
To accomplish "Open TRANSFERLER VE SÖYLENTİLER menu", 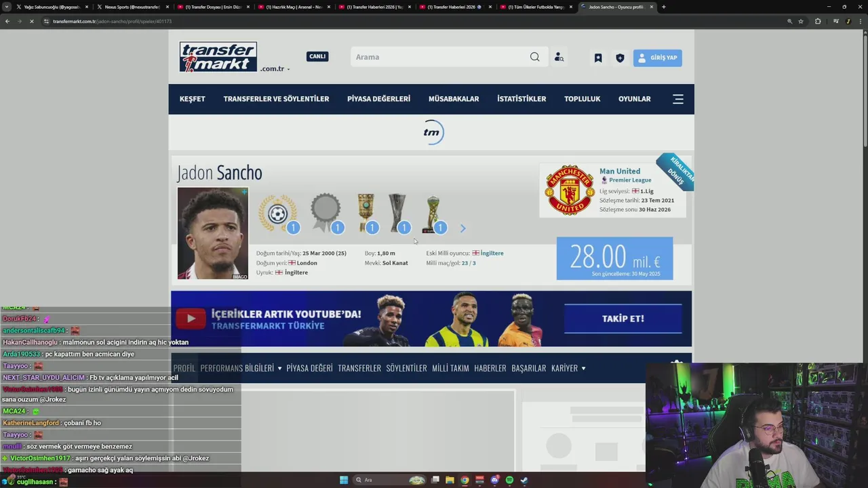I will tap(276, 99).
